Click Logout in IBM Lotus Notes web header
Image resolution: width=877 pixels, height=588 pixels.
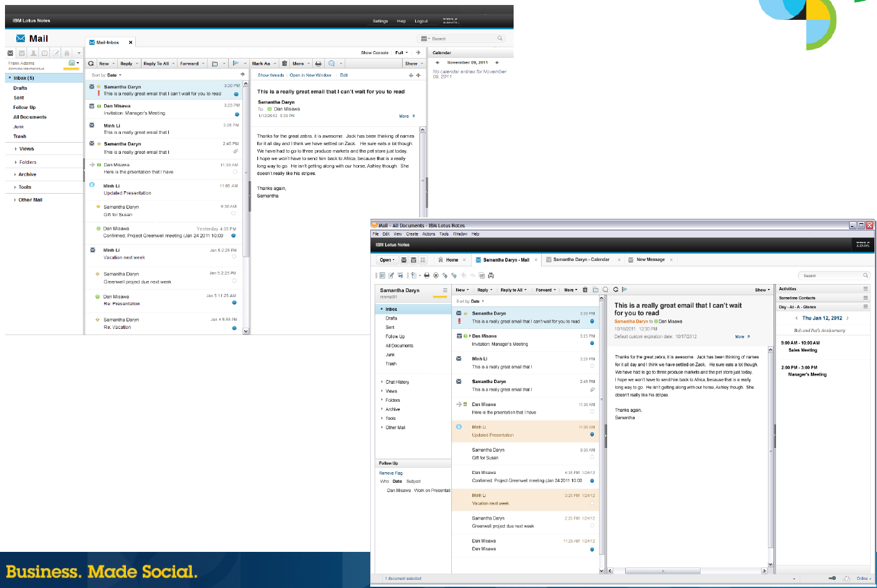(421, 21)
